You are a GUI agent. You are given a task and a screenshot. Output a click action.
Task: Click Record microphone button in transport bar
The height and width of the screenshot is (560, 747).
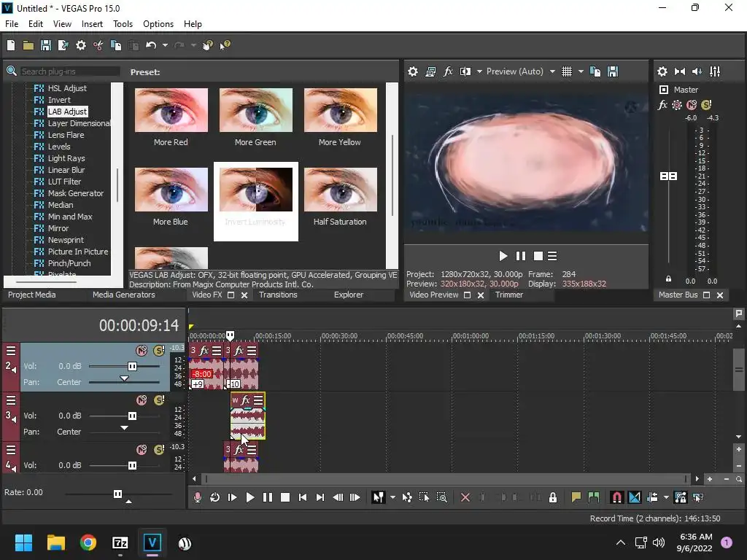click(197, 497)
